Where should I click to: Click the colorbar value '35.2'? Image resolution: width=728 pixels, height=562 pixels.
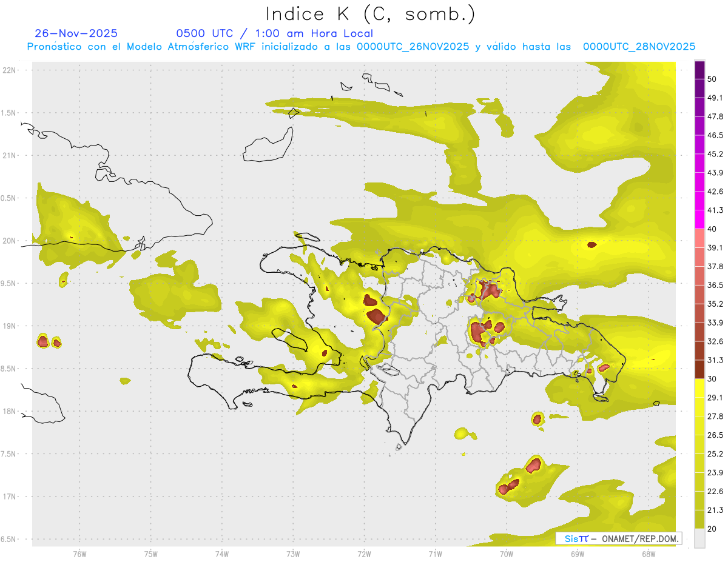[715, 304]
